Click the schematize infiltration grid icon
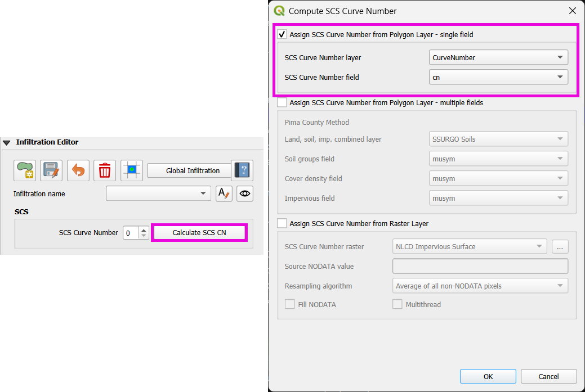 [132, 170]
